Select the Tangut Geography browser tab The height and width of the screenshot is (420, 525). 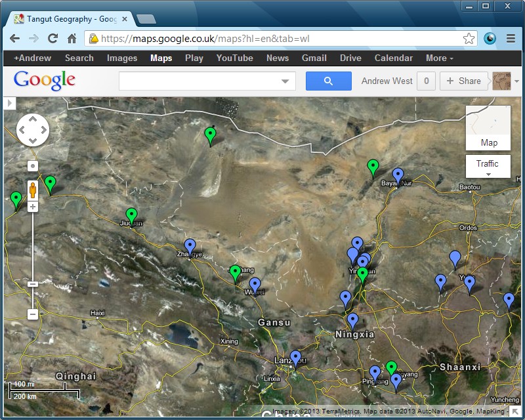pyautogui.click(x=70, y=19)
